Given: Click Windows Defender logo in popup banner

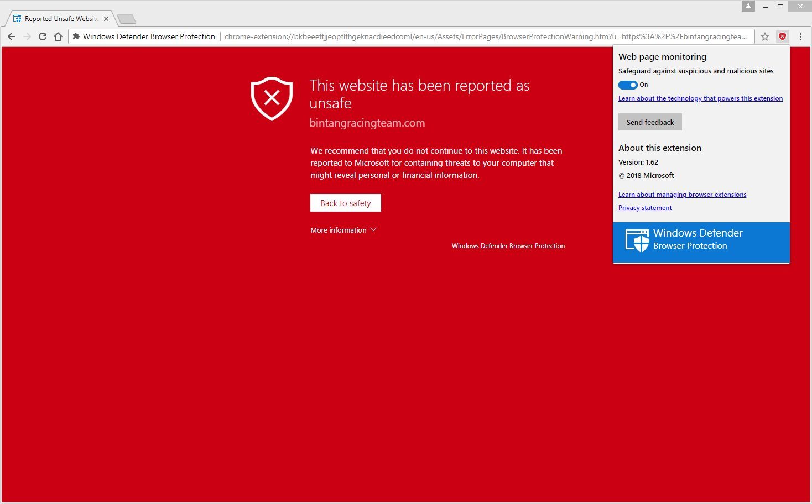Looking at the screenshot, I should point(637,240).
